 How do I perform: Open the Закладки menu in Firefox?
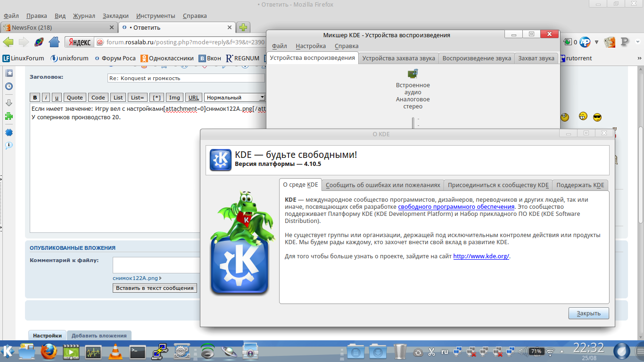pos(116,16)
